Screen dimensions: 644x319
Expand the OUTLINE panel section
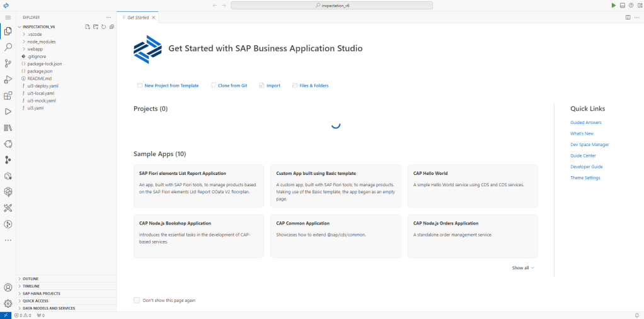[31, 279]
